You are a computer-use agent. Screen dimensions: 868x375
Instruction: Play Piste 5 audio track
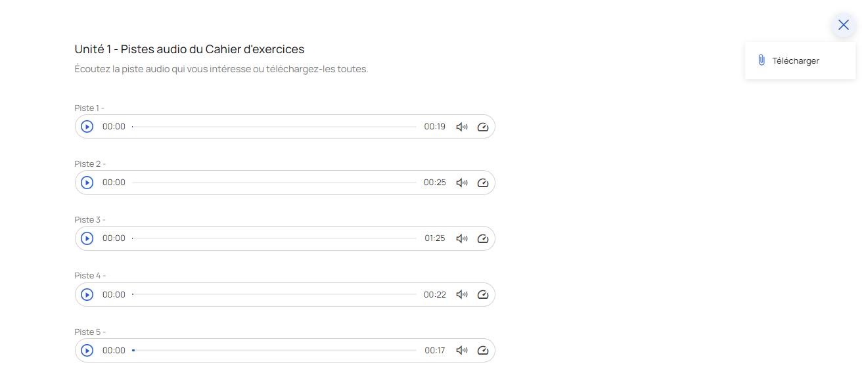[x=87, y=350]
